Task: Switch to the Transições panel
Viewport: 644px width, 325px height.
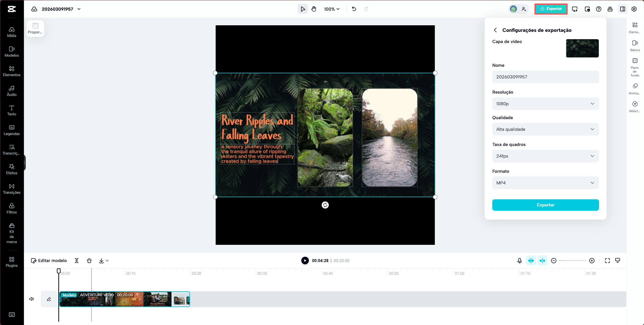Action: pos(12,189)
